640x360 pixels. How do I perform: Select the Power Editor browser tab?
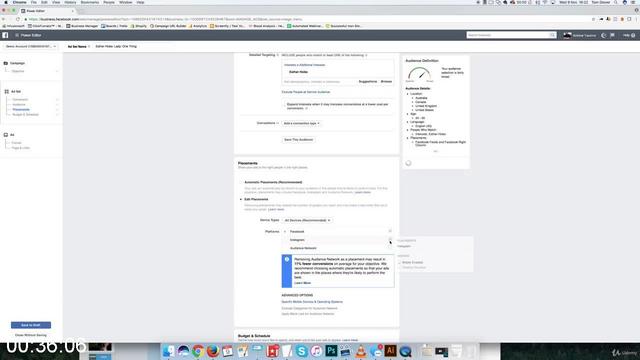[47, 11]
